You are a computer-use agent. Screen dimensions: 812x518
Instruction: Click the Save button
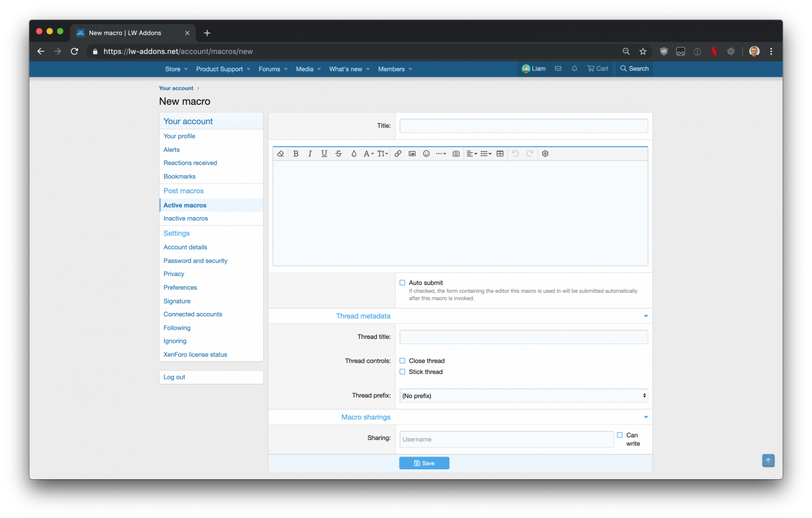tap(424, 463)
